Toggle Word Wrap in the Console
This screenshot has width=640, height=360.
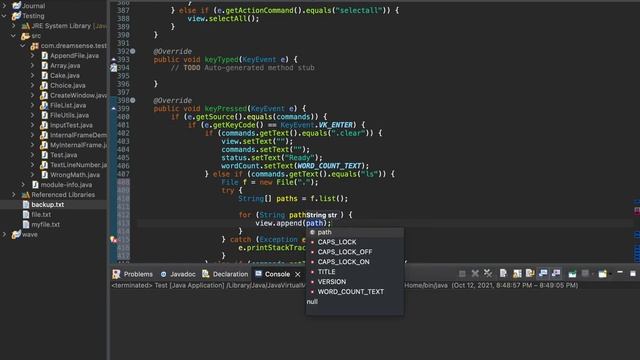[530, 273]
